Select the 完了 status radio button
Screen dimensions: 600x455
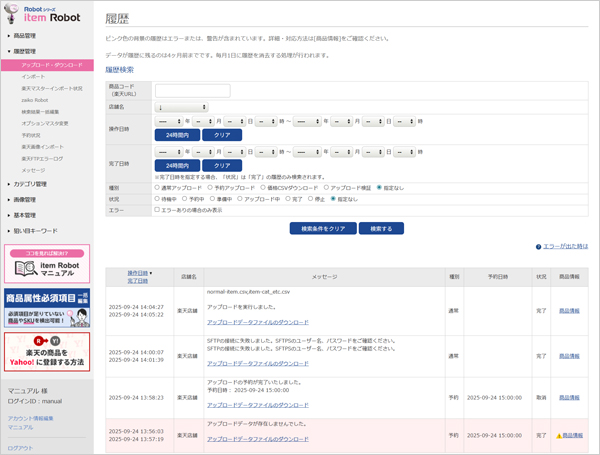pyautogui.click(x=288, y=199)
